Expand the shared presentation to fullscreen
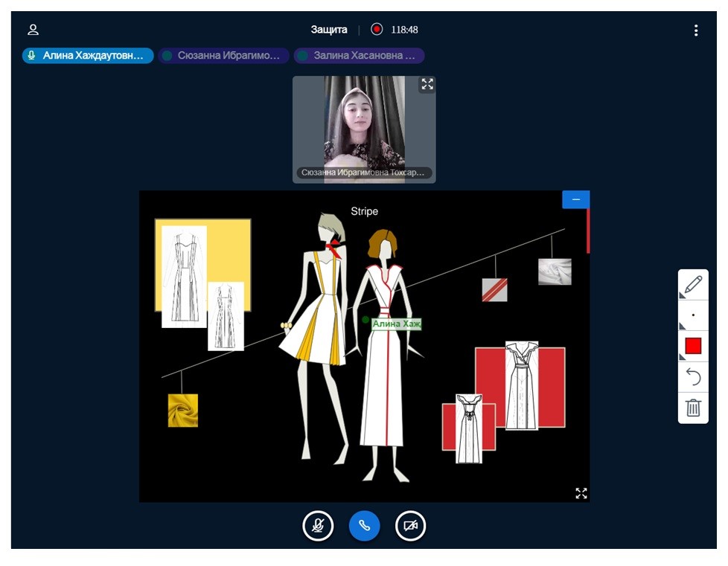Viewport: 728px width, 566px height. click(x=581, y=493)
